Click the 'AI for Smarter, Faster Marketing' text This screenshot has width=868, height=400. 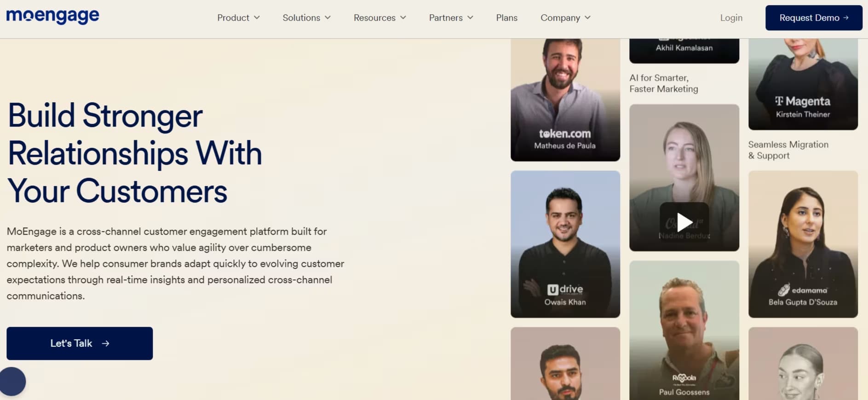coord(664,83)
